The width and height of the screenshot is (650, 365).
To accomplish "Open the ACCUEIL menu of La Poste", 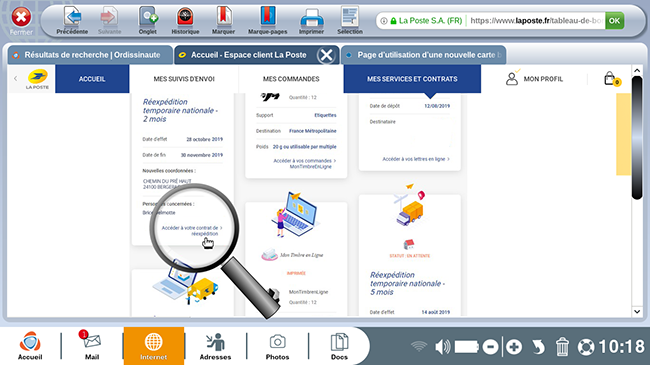I will coord(92,79).
